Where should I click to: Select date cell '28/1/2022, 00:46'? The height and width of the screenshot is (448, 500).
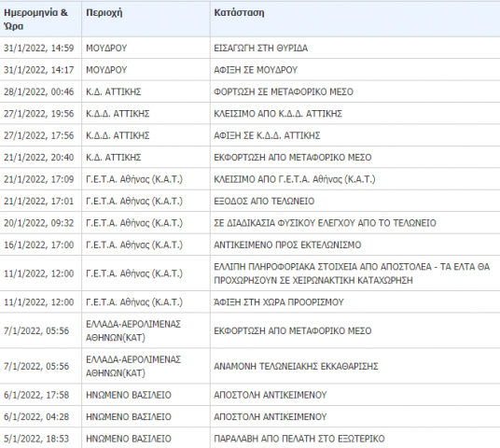[38, 91]
